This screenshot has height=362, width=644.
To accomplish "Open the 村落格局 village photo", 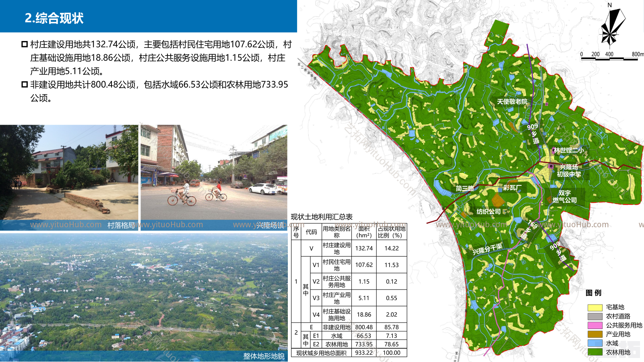I will tap(69, 177).
